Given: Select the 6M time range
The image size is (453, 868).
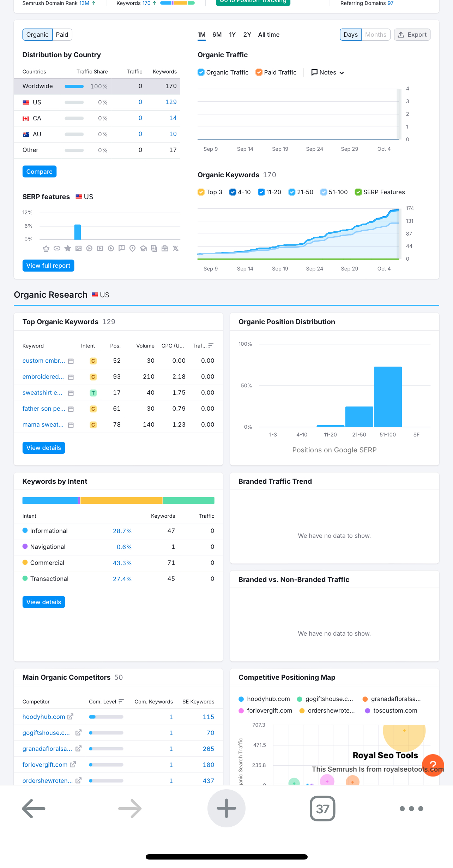Looking at the screenshot, I should click(217, 35).
